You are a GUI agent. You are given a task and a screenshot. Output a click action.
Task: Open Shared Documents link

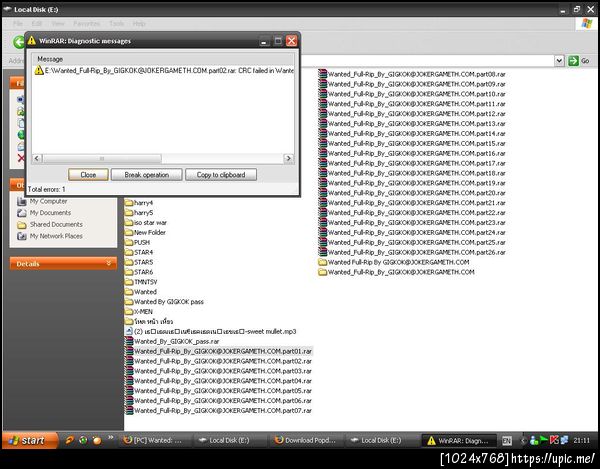(x=56, y=225)
